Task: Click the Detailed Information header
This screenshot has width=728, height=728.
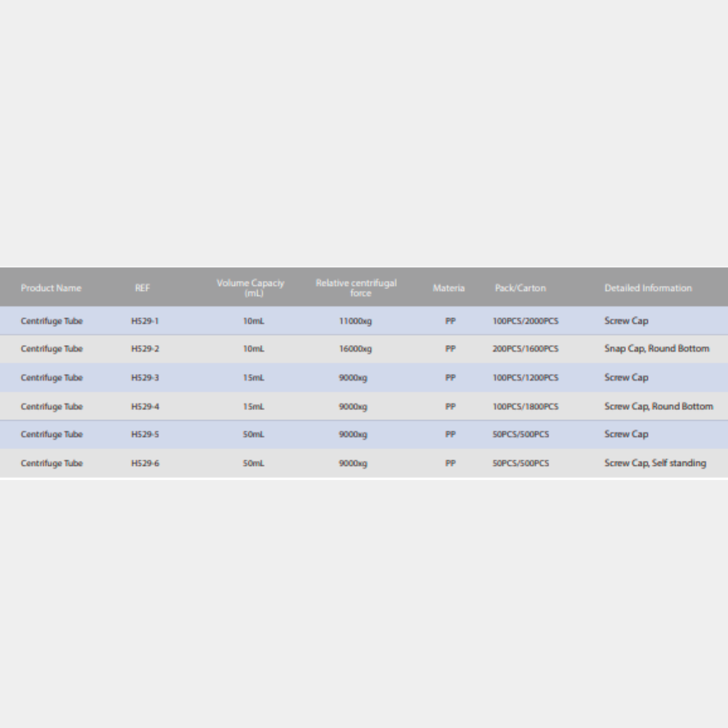Action: 648,288
